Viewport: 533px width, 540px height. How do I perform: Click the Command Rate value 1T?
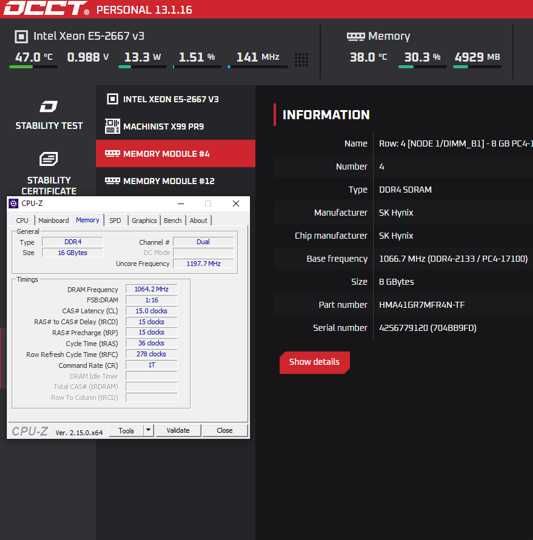click(151, 365)
